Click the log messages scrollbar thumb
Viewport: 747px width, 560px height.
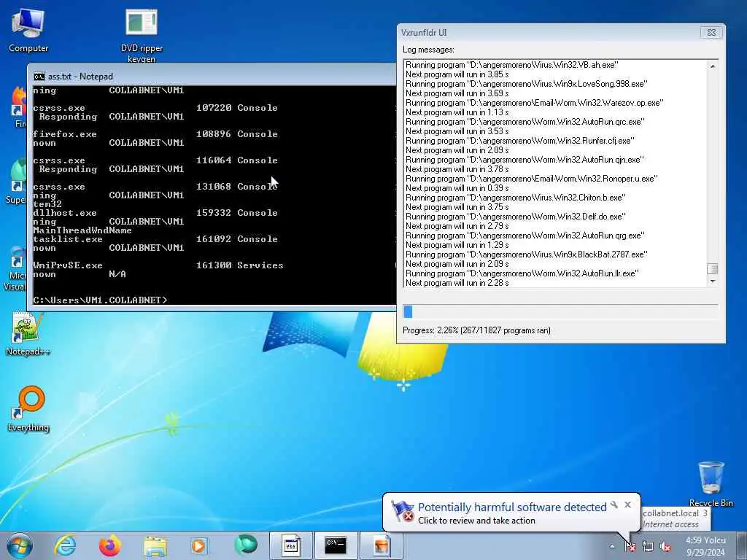coord(712,268)
